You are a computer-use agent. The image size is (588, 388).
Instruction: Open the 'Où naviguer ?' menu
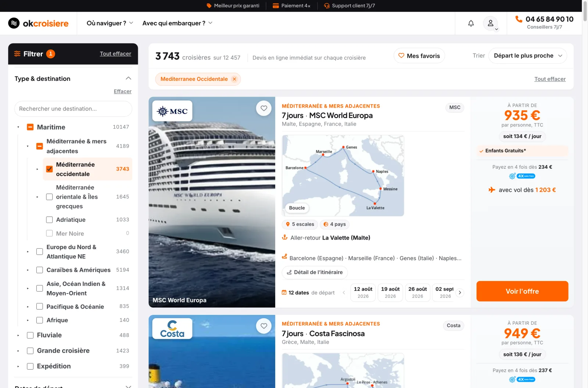[110, 23]
